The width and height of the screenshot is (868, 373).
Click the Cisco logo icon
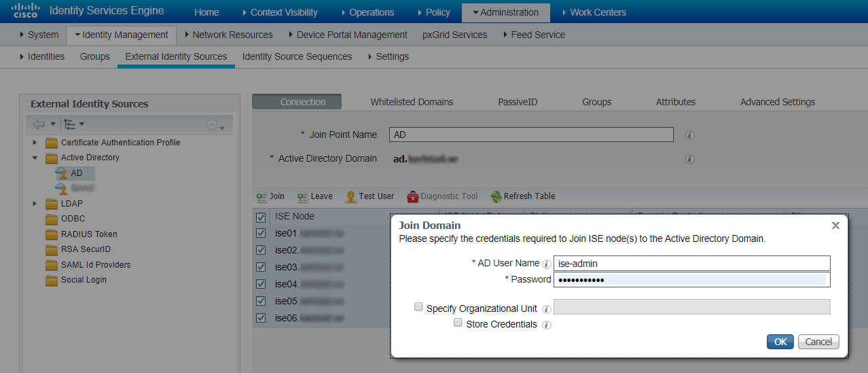coord(25,11)
